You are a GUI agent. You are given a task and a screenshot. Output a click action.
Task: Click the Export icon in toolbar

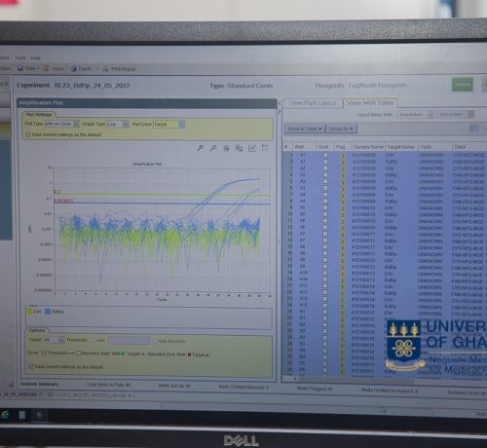[x=74, y=68]
